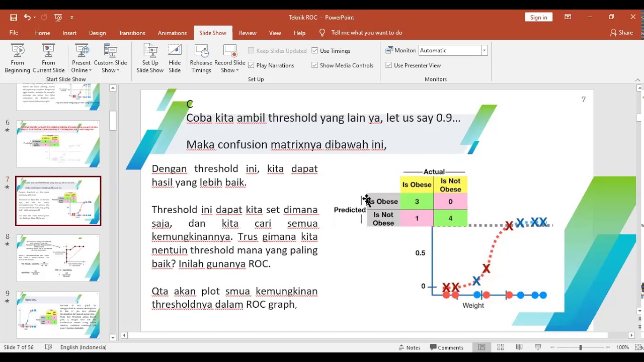
Task: Switch to Reading view icon
Action: (519, 347)
